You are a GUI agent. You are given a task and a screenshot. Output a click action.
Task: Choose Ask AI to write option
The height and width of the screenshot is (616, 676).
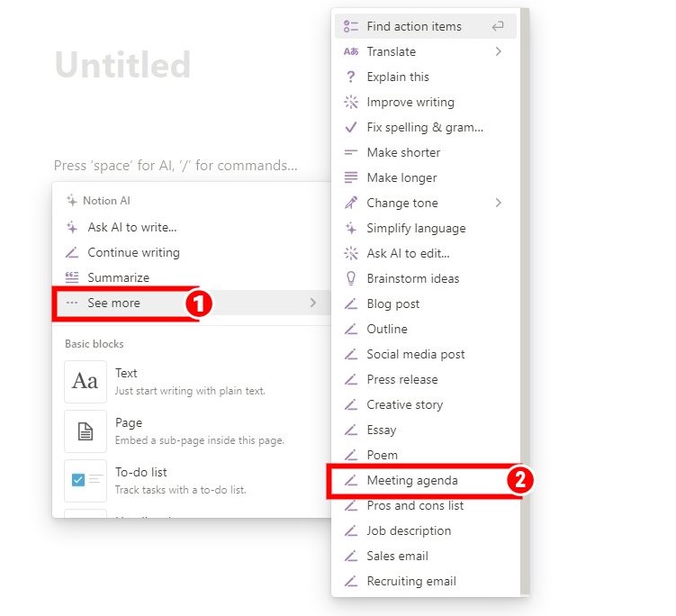pyautogui.click(x=131, y=228)
